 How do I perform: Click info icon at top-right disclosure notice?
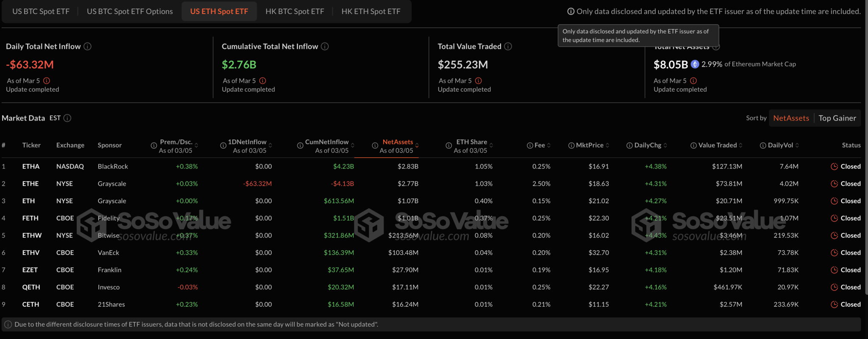[571, 11]
